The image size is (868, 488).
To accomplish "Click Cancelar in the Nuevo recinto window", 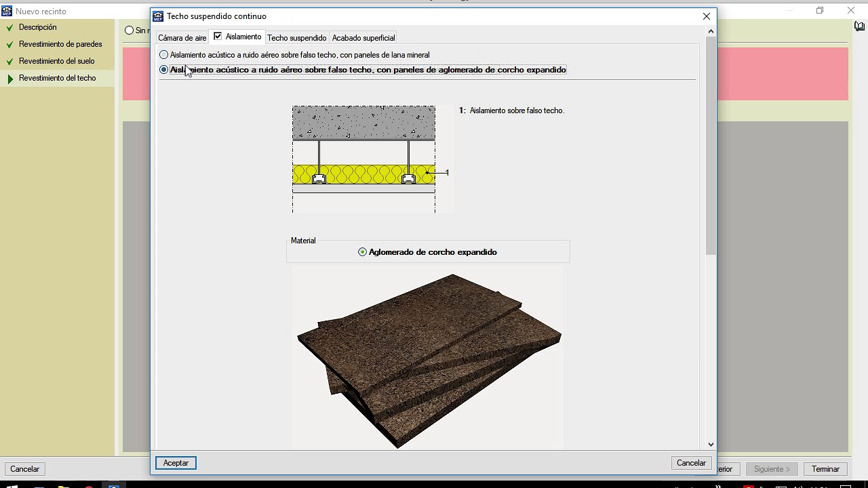I will click(25, 469).
